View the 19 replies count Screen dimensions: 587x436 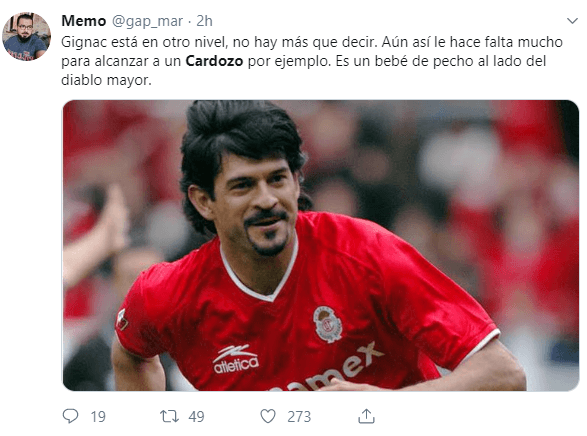point(98,417)
